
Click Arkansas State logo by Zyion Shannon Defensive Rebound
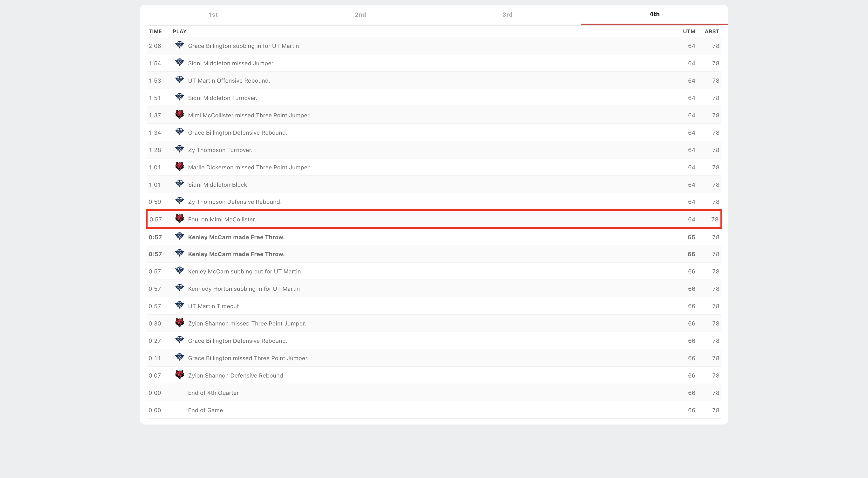(179, 375)
